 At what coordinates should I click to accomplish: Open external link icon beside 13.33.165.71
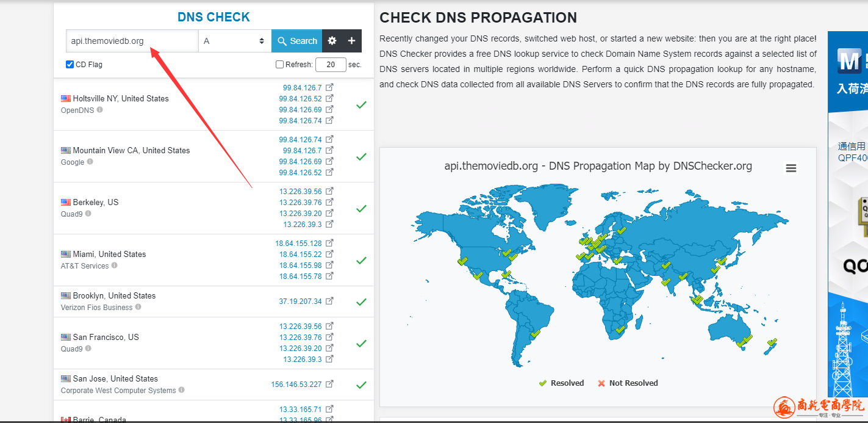[329, 409]
